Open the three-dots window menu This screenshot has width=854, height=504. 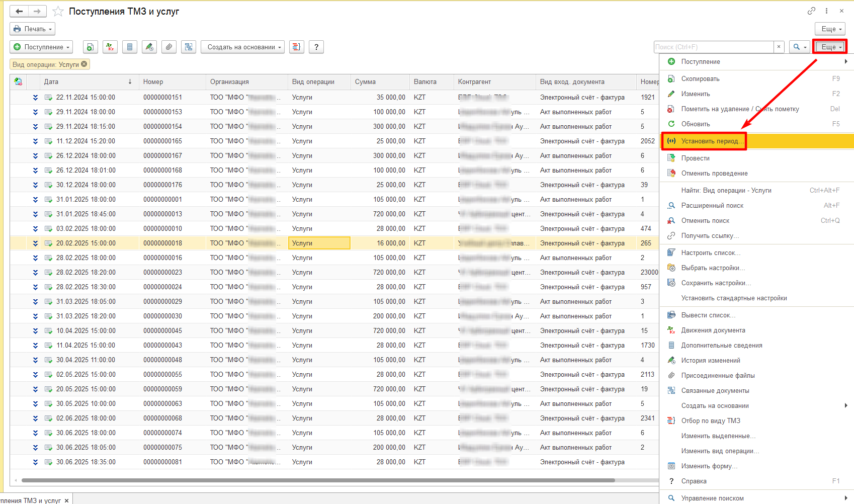point(826,11)
